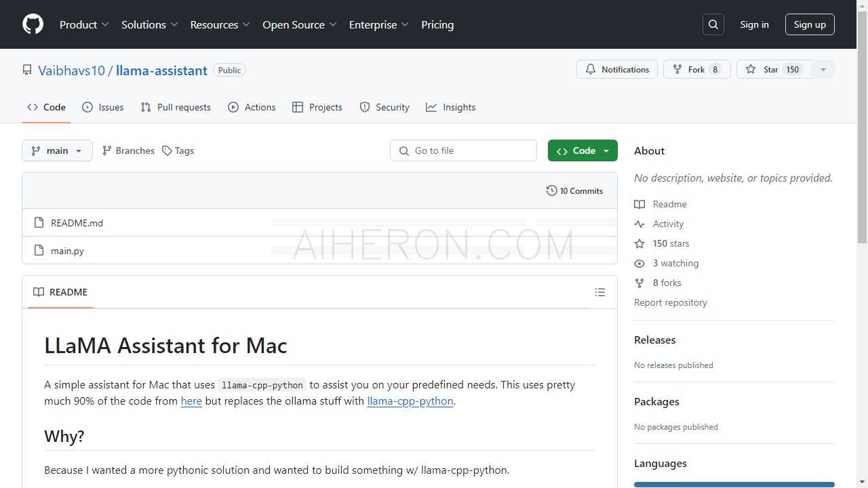
Task: Switch to the Actions tab
Action: tap(252, 107)
